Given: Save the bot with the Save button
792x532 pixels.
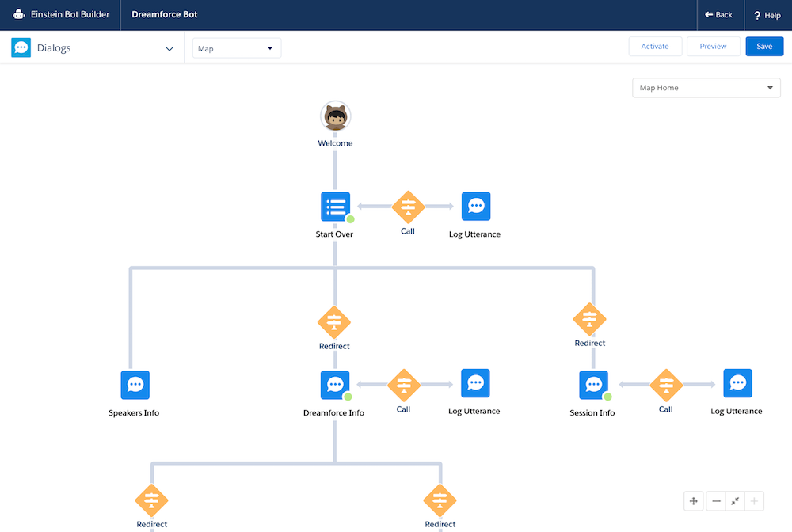Looking at the screenshot, I should point(765,47).
